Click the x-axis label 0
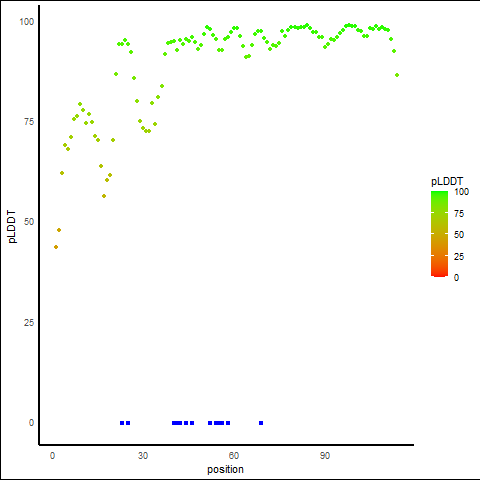Screen dimensions: 480x480 coord(52,456)
